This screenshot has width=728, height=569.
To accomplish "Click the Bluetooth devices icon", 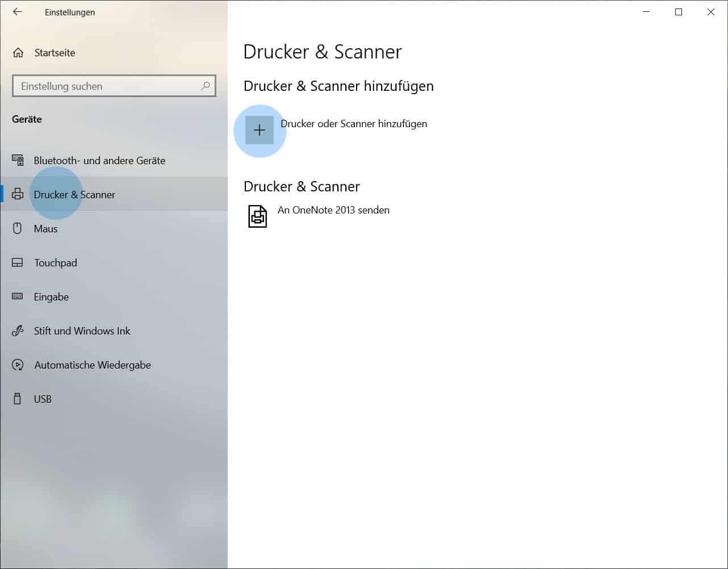I will point(18,161).
